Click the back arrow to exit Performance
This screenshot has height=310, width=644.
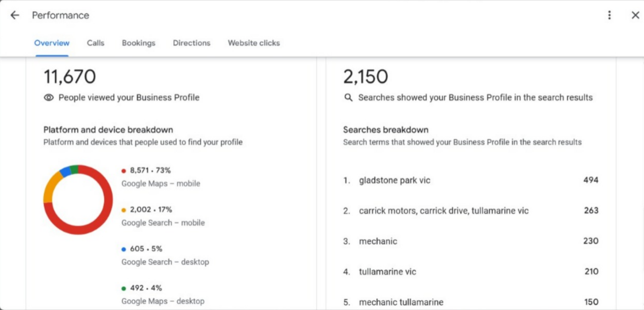click(x=15, y=15)
